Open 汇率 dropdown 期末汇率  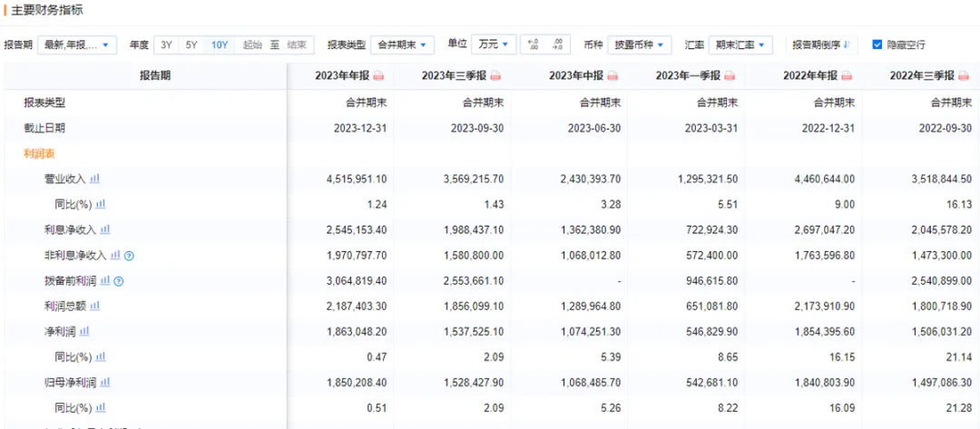[x=740, y=44]
